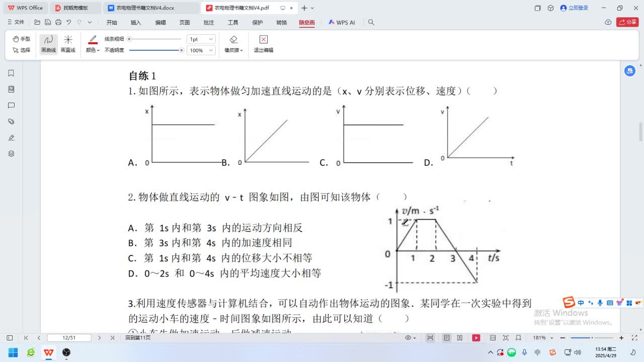Switch to the 转换 ribbon tab
The width and height of the screenshot is (644, 362).
tap(282, 23)
